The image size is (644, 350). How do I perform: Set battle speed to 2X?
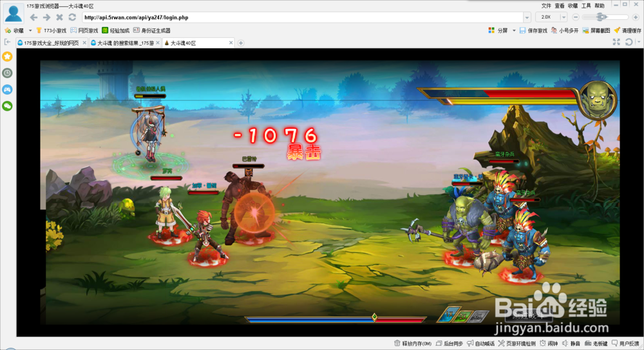463,316
